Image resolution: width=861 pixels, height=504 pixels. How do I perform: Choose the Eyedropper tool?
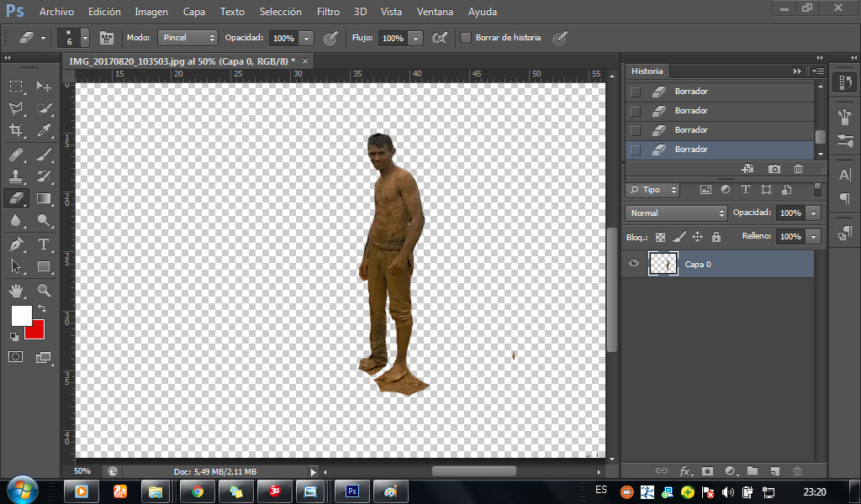click(x=44, y=130)
